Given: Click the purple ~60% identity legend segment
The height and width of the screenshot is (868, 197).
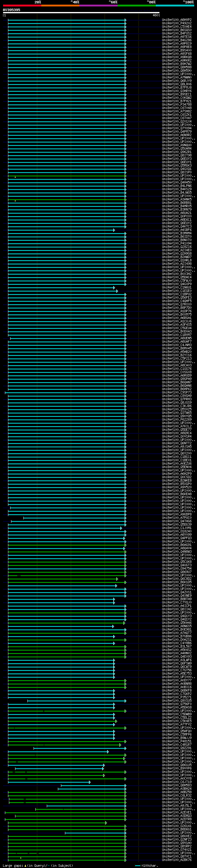Looking at the screenshot, I should (x=99, y=6).
